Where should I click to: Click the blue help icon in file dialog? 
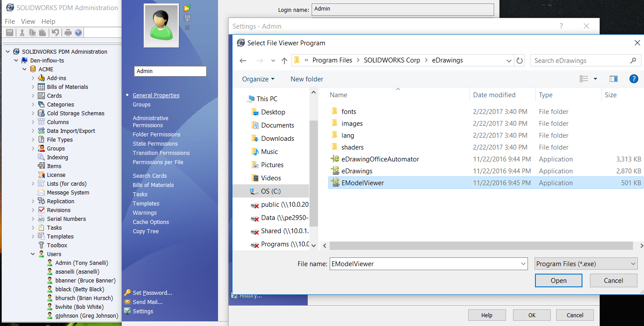(633, 79)
